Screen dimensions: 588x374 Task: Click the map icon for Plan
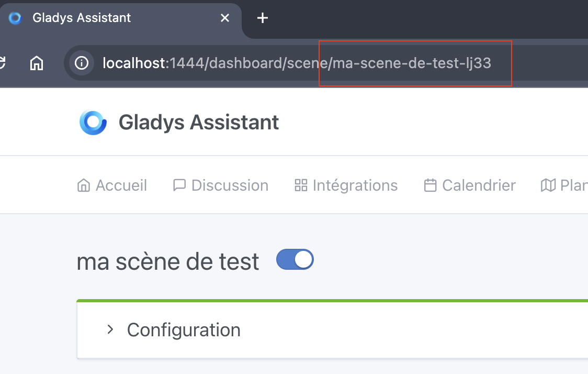coord(548,185)
